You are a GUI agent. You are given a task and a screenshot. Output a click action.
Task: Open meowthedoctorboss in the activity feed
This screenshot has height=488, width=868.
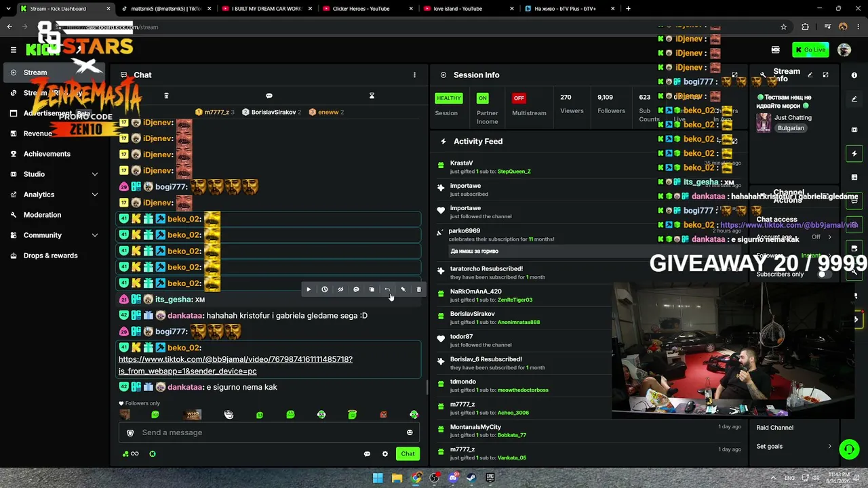(523, 390)
